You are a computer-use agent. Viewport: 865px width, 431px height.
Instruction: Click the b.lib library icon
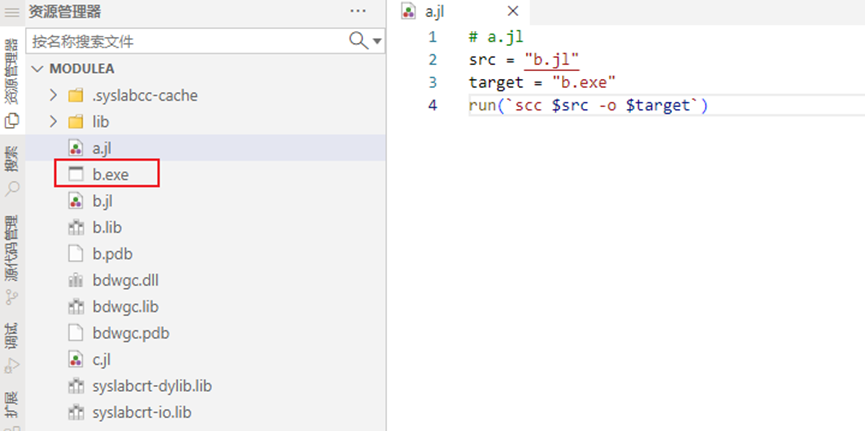point(76,227)
